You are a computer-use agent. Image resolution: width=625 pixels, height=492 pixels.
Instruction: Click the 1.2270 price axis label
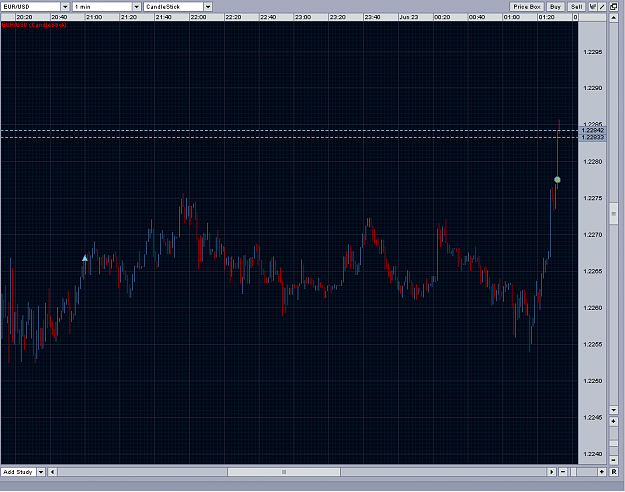pyautogui.click(x=593, y=235)
